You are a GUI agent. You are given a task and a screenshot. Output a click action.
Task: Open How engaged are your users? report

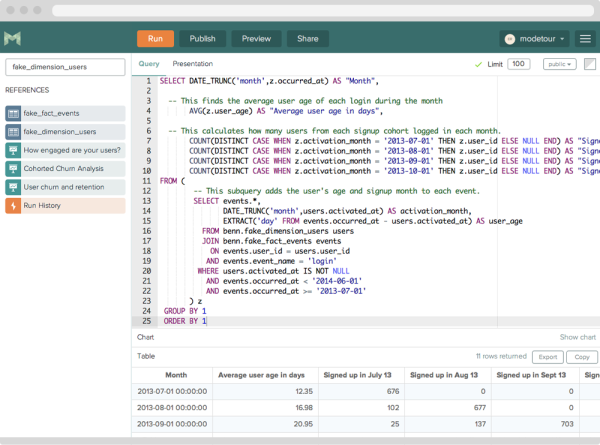coord(65,150)
